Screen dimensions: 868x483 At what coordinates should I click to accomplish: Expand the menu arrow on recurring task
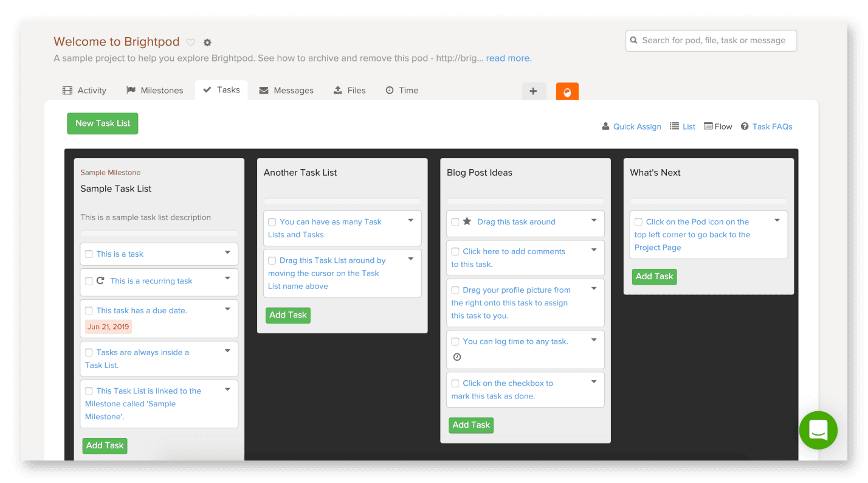point(227,278)
